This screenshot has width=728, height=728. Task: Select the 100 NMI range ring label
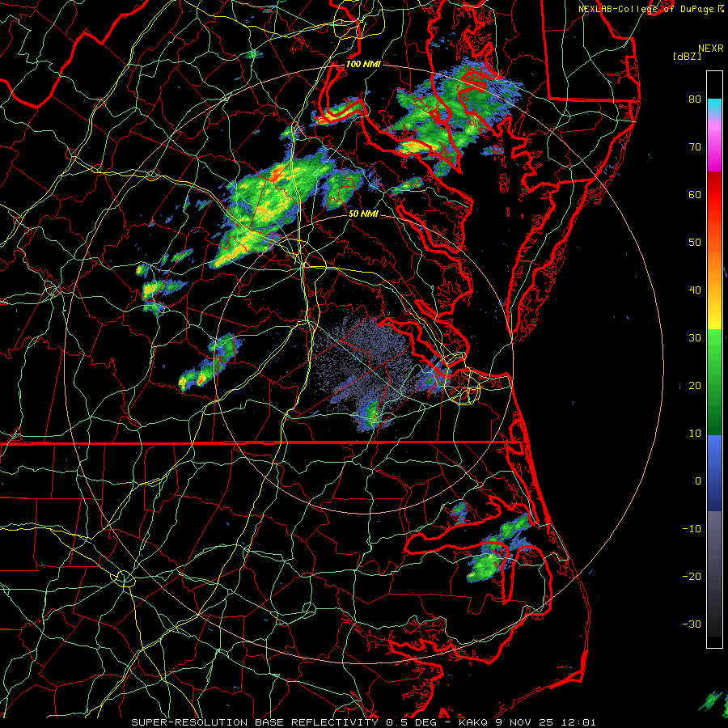click(363, 64)
